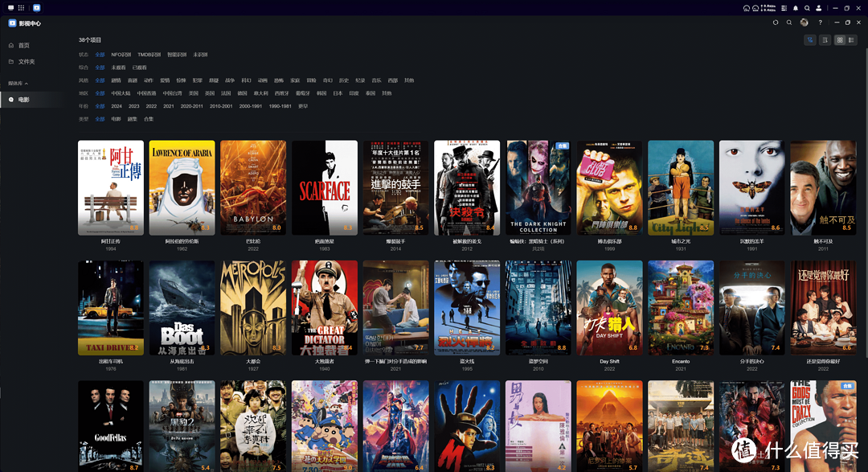Open the Encanto poster
The height and width of the screenshot is (472, 868).
681,308
